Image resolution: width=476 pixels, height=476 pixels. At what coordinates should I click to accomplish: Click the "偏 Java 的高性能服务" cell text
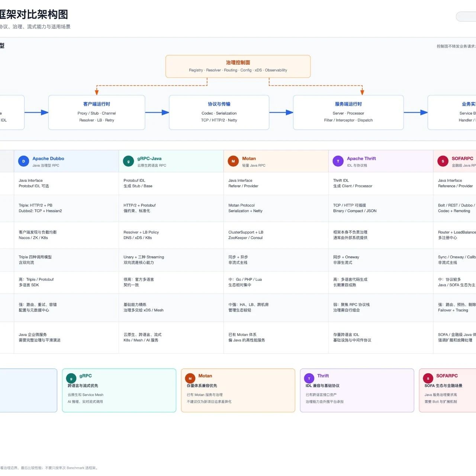click(x=247, y=340)
